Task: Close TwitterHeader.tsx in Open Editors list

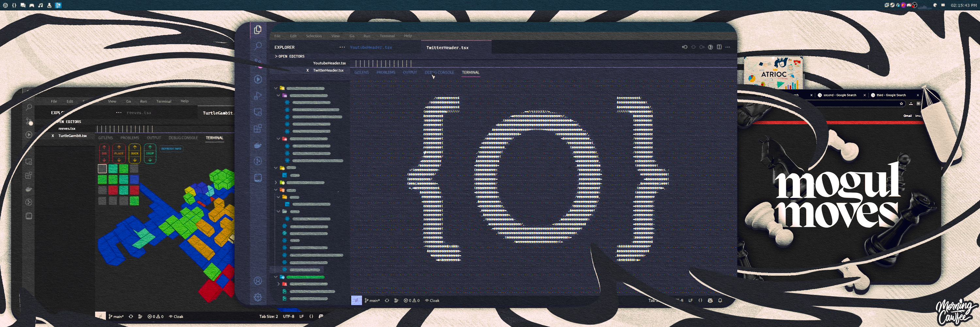Action: click(x=307, y=70)
